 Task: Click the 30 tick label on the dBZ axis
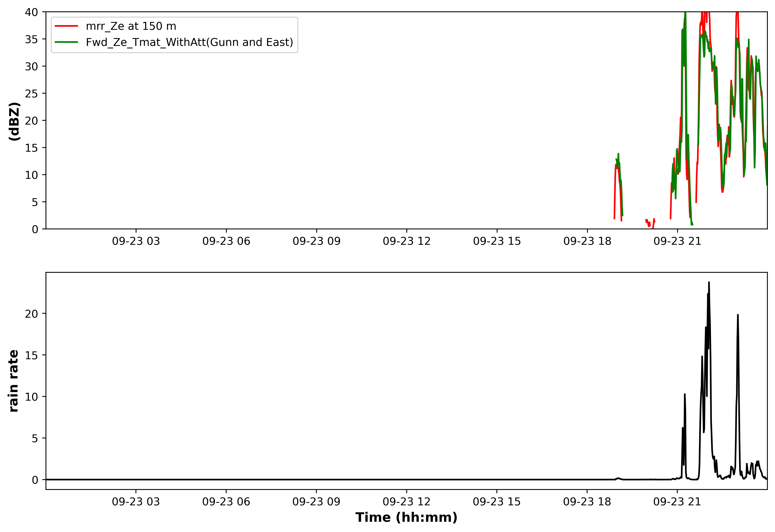coord(31,67)
